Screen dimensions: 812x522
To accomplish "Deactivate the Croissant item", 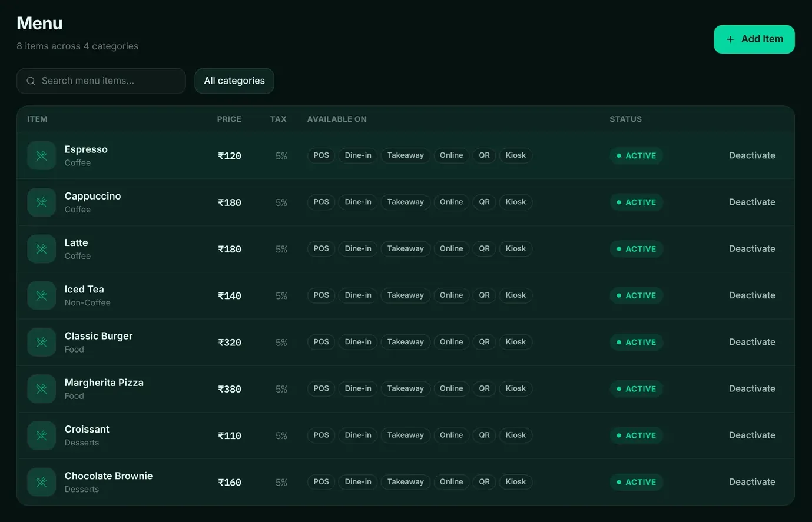I will [x=752, y=435].
